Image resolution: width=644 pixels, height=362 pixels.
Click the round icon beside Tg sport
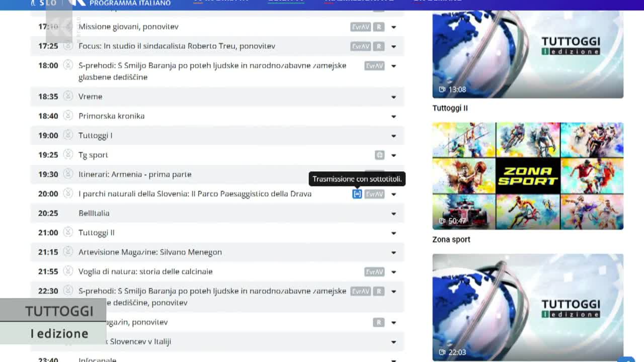tap(68, 154)
